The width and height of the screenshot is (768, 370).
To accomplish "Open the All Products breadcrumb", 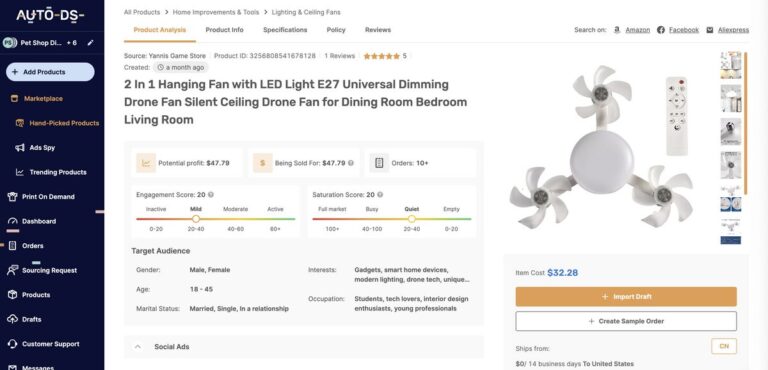I will 142,12.
